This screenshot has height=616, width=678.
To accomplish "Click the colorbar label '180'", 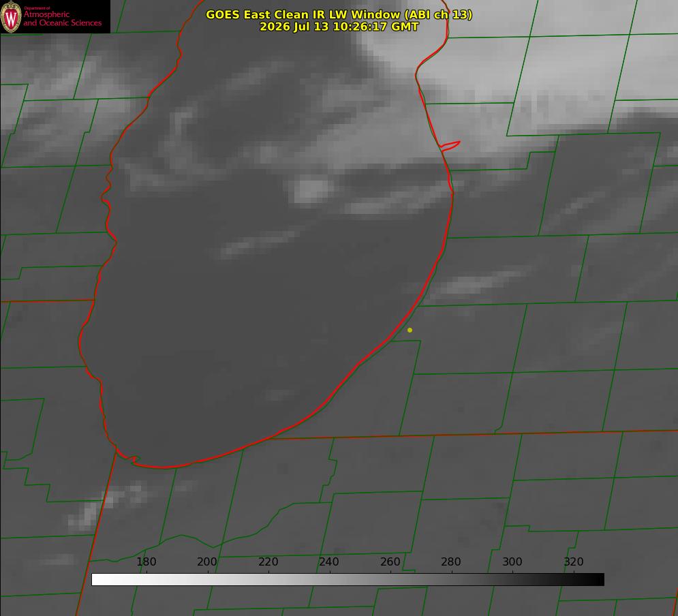I will point(147,561).
